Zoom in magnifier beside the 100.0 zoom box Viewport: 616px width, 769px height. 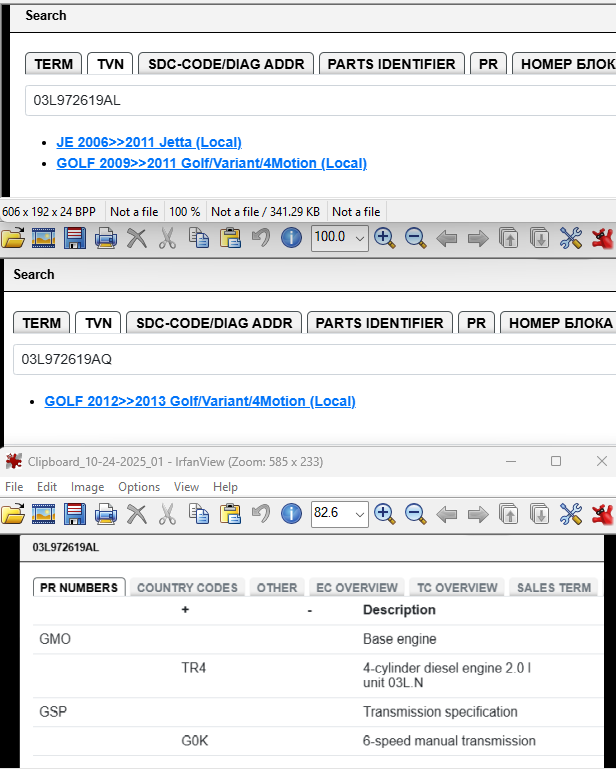coord(385,238)
